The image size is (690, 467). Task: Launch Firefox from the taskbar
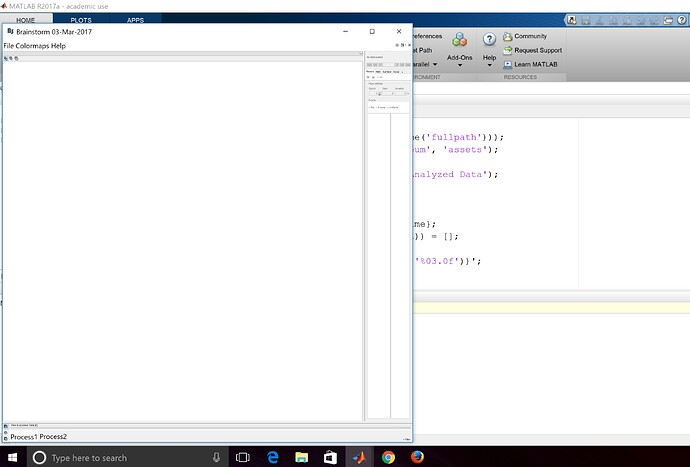(x=417, y=457)
